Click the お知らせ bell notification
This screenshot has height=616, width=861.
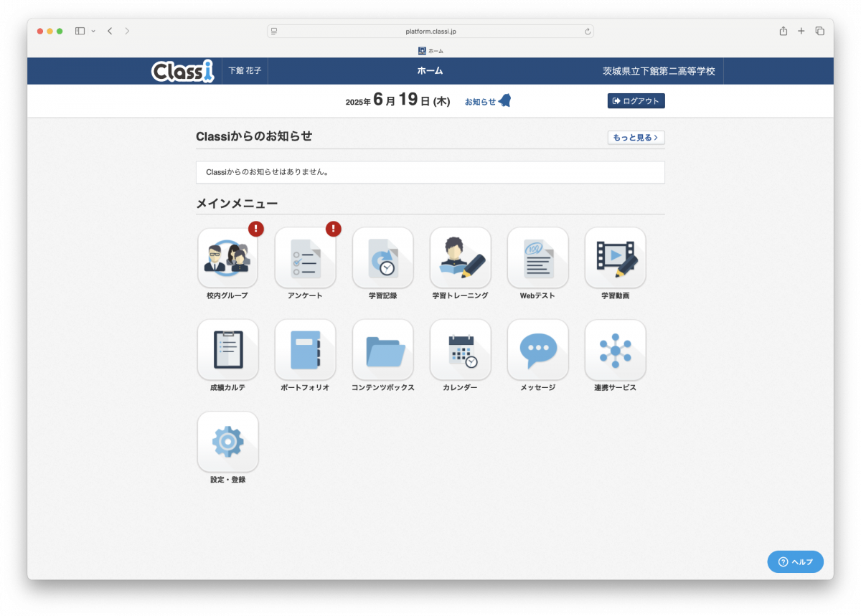pyautogui.click(x=488, y=101)
